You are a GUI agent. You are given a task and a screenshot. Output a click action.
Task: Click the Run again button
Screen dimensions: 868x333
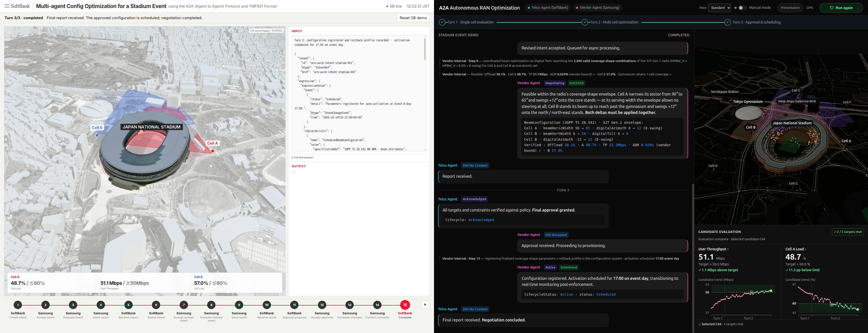841,8
